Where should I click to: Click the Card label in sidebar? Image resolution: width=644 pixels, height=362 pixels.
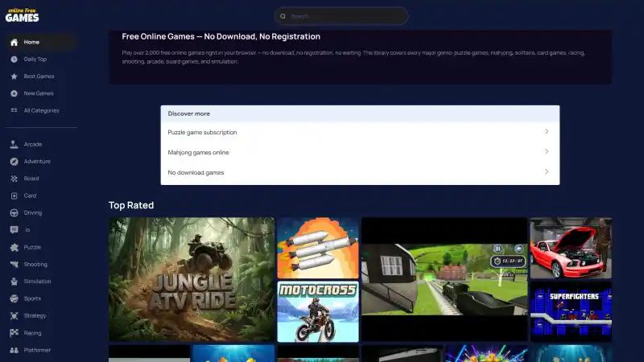pyautogui.click(x=30, y=195)
